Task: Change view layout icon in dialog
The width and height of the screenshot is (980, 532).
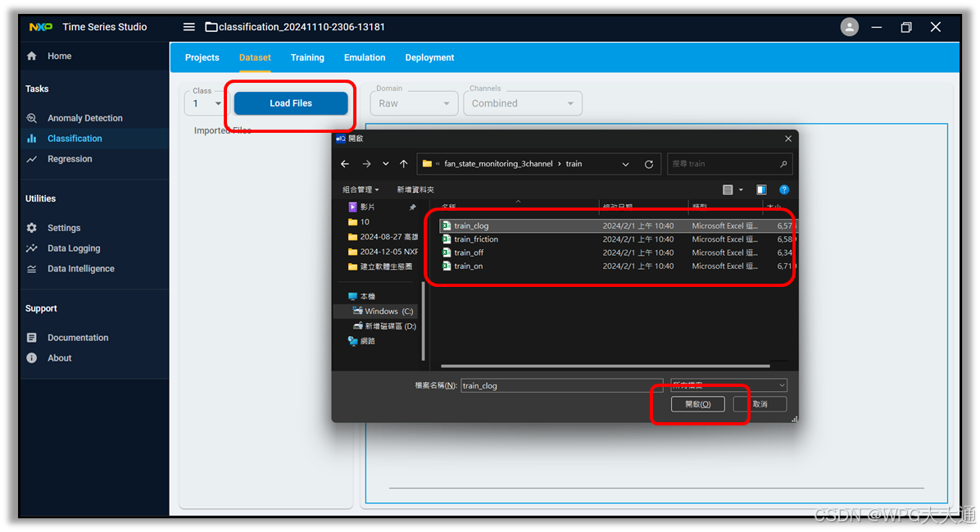Action: point(728,189)
